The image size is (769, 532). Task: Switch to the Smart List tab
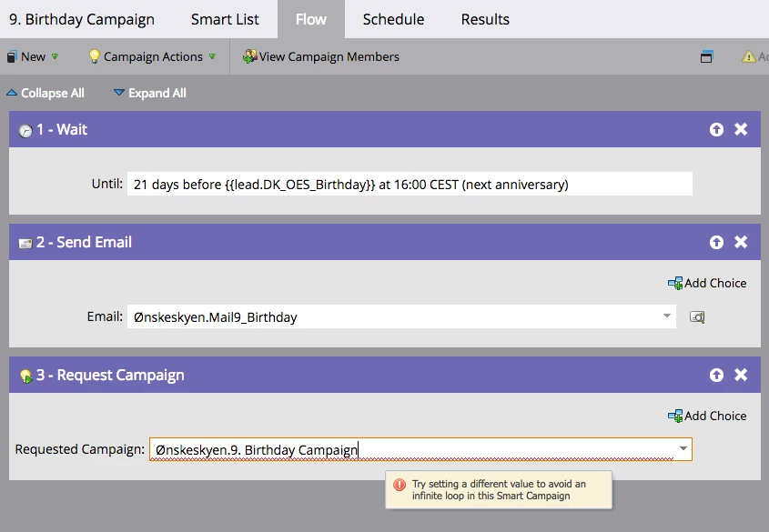(x=225, y=19)
